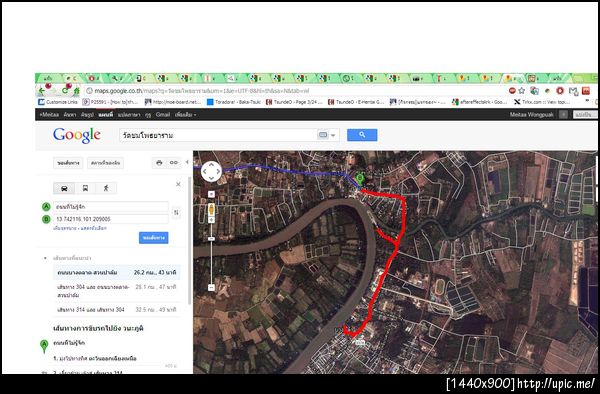
Task: Click the My places button
Action: [x=105, y=163]
